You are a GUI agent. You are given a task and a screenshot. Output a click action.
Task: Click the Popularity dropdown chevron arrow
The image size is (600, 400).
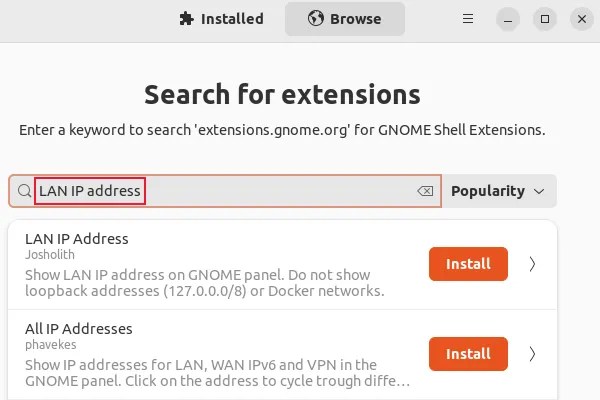coord(539,191)
